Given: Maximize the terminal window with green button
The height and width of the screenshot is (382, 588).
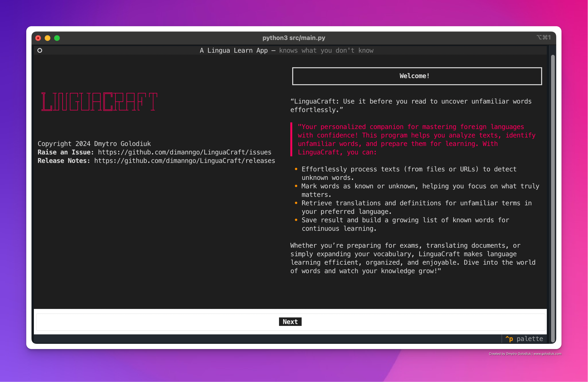Looking at the screenshot, I should click(x=57, y=38).
